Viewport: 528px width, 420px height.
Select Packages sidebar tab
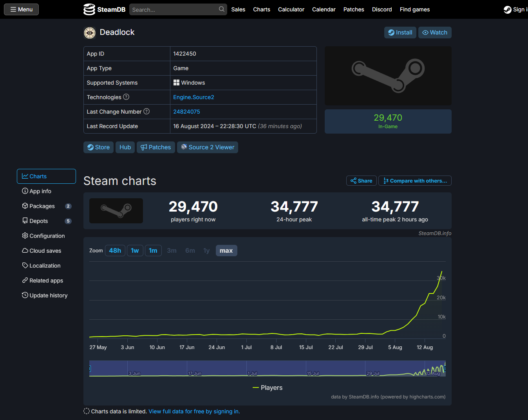(46, 206)
